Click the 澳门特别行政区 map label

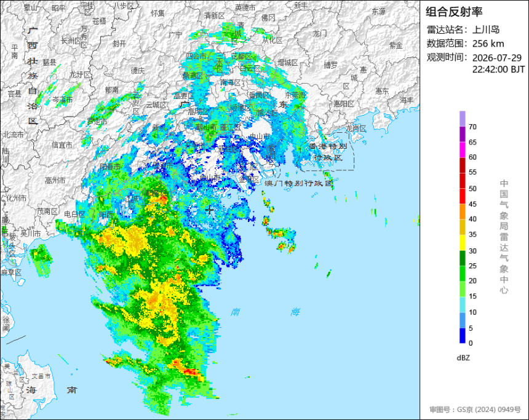298,183
